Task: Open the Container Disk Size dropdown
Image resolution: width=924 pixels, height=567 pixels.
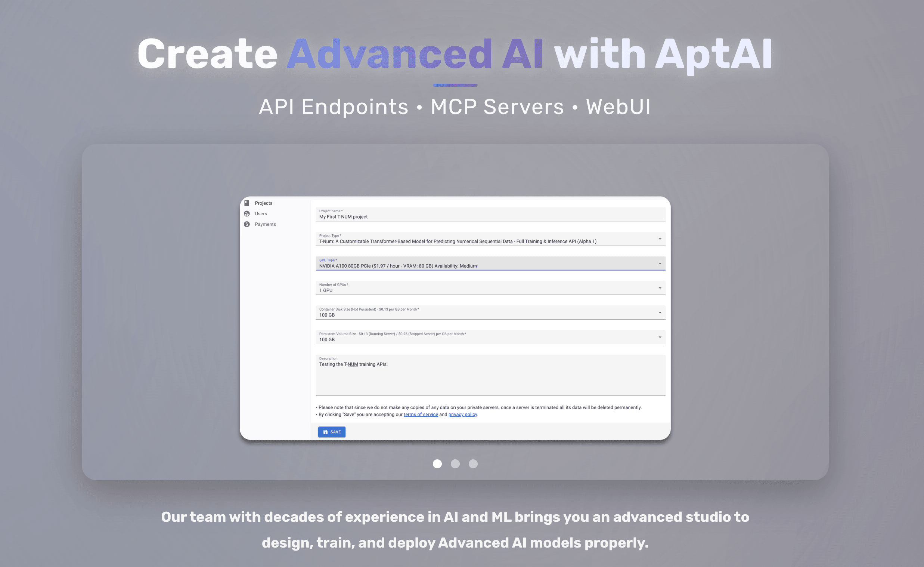Action: click(x=490, y=312)
